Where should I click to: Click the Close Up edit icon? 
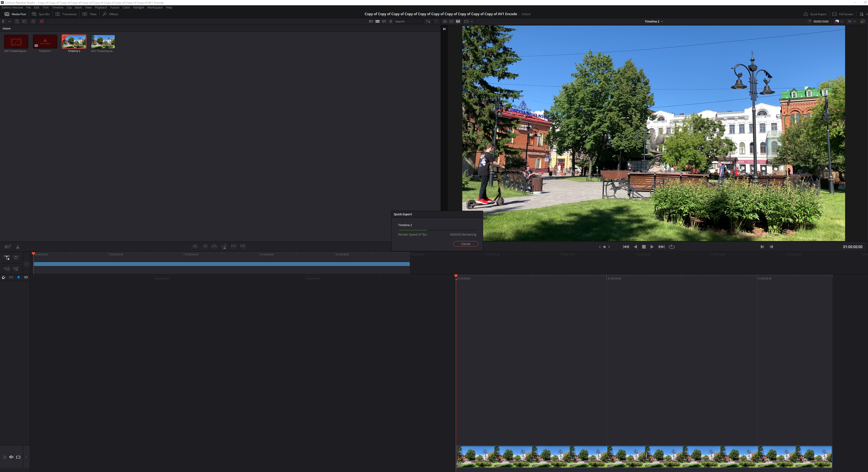[x=224, y=247]
